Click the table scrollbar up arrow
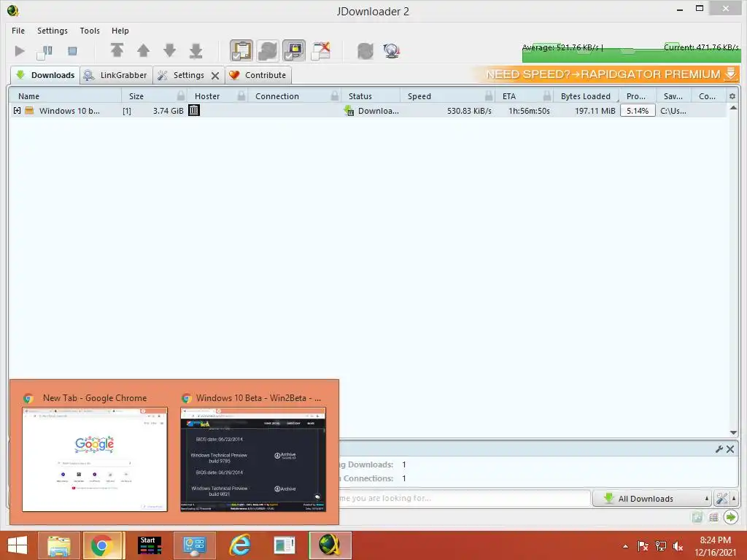This screenshot has height=560, width=747. click(x=733, y=108)
